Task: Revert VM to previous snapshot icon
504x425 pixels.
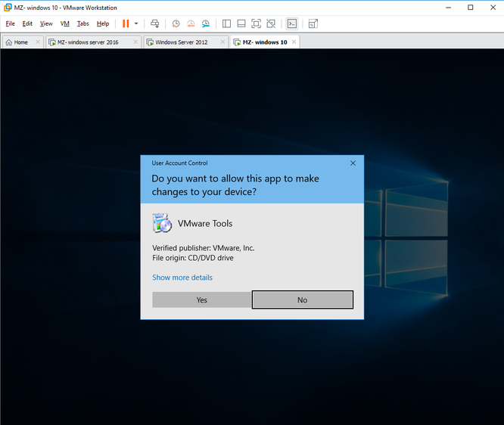Action: point(191,23)
